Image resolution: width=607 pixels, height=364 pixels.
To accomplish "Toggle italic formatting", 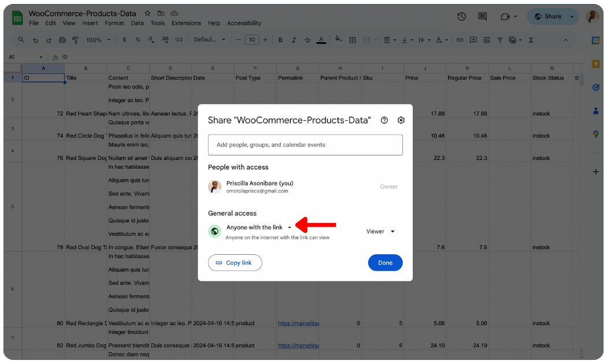I will tap(294, 40).
